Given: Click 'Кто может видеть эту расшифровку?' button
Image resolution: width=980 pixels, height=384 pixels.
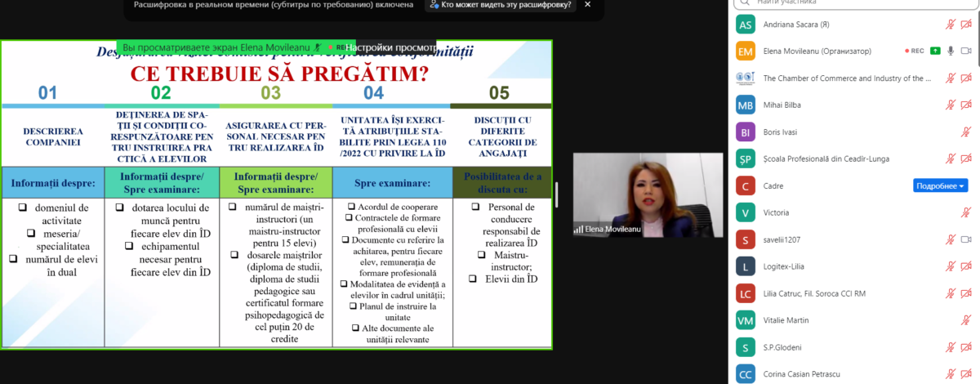Looking at the screenshot, I should 501,5.
